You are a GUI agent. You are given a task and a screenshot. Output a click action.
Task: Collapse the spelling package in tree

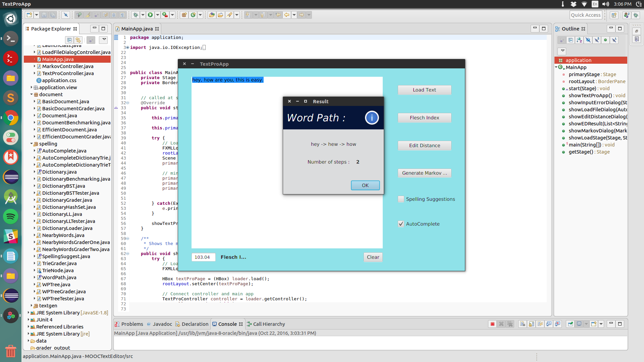pos(32,144)
